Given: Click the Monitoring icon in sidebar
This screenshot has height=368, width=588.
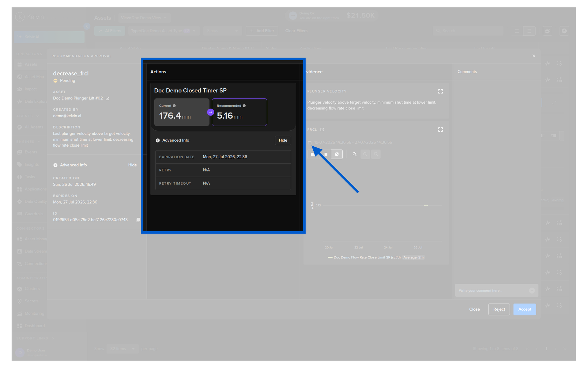Looking at the screenshot, I should click(20, 313).
